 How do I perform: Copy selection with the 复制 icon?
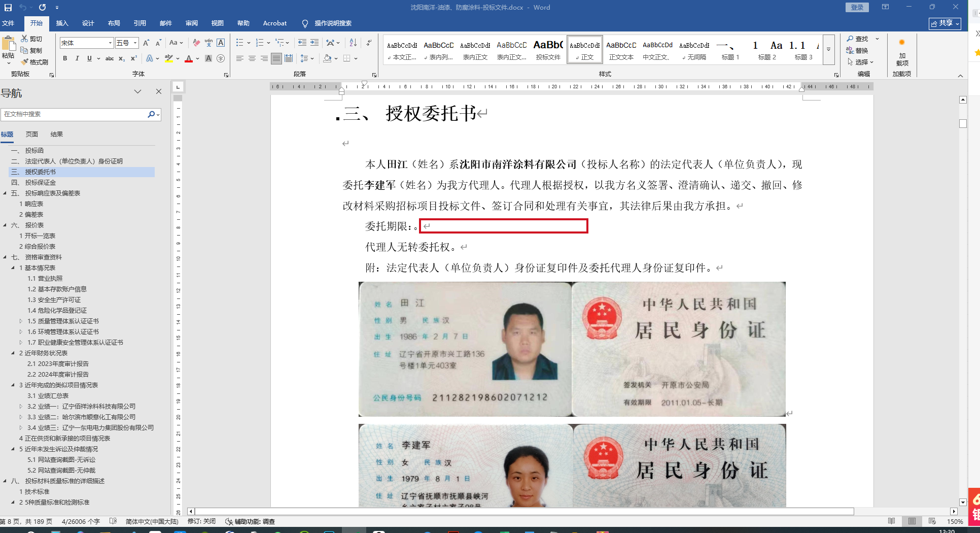pos(31,50)
